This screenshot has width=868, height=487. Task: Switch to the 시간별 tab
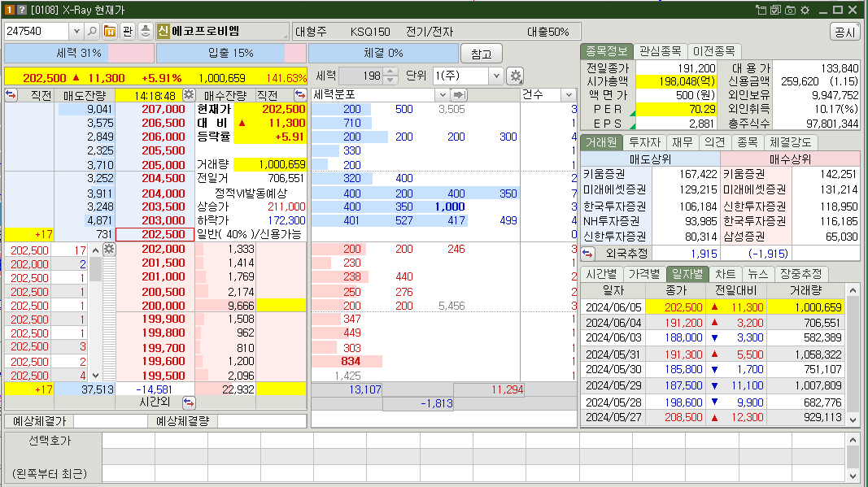(x=601, y=274)
